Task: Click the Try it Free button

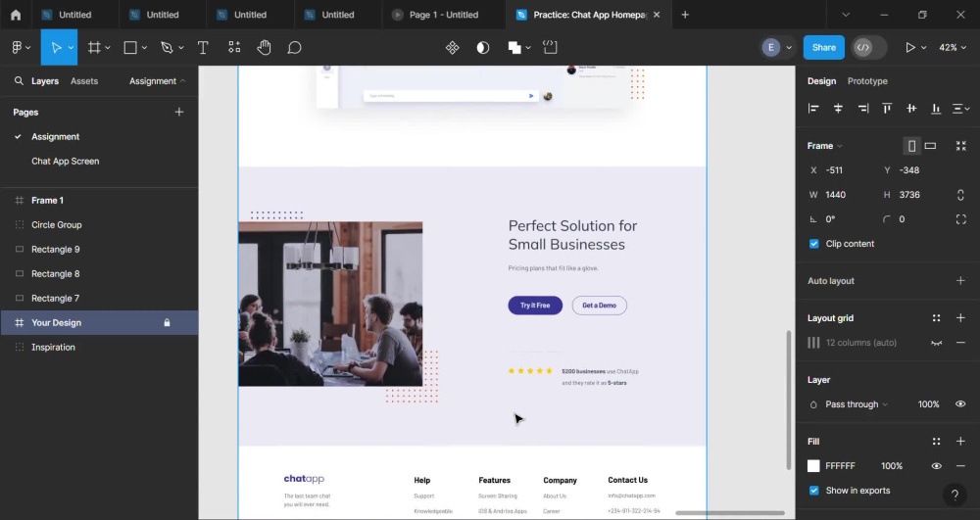Action: click(535, 306)
